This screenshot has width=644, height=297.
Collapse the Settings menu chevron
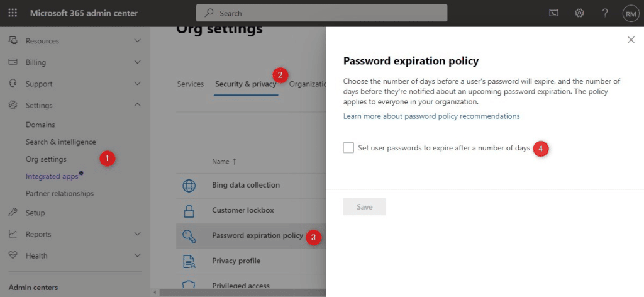pos(138,104)
